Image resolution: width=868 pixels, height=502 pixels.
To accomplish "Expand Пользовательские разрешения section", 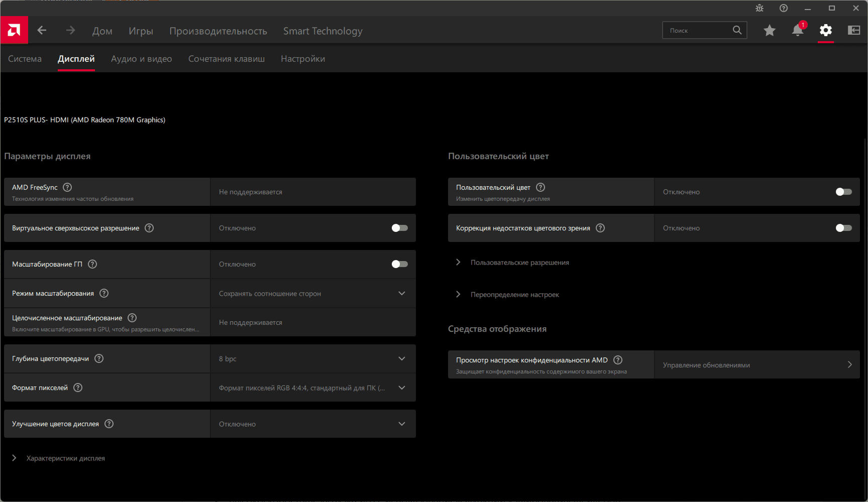I will tap(519, 263).
